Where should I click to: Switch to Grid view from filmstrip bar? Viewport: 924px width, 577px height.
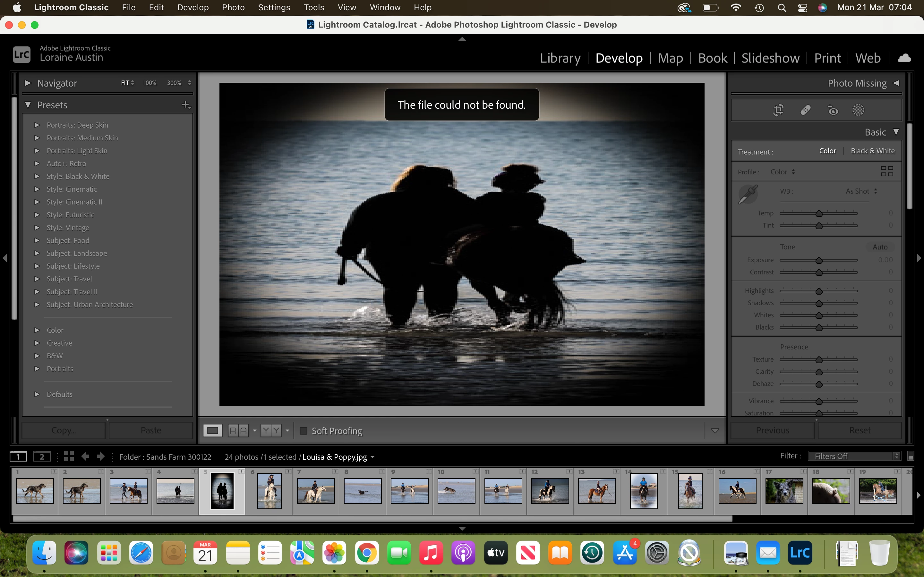tap(69, 456)
